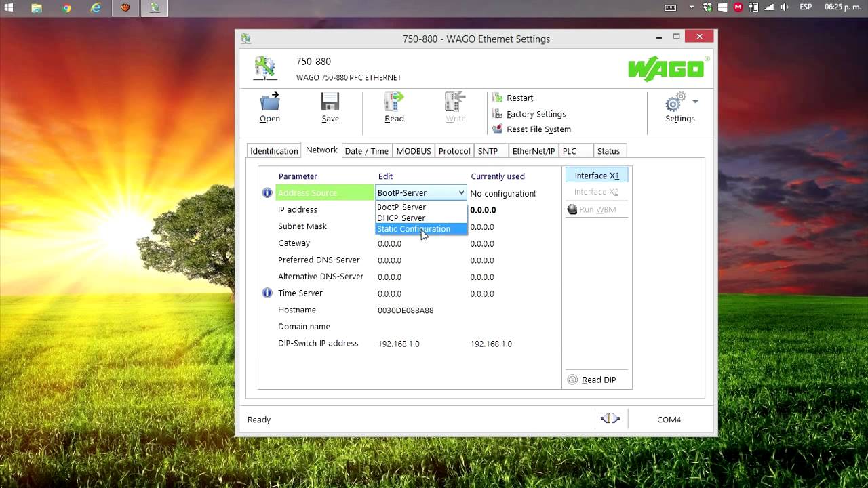The height and width of the screenshot is (488, 868).
Task: Choose BootP-Server from the dropdown list
Action: point(401,207)
